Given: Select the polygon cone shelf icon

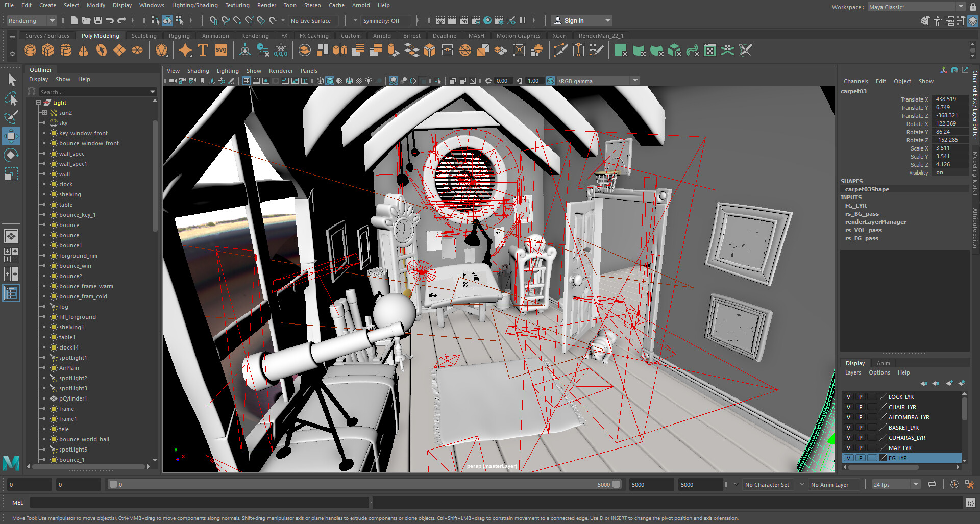Looking at the screenshot, I should [x=84, y=51].
